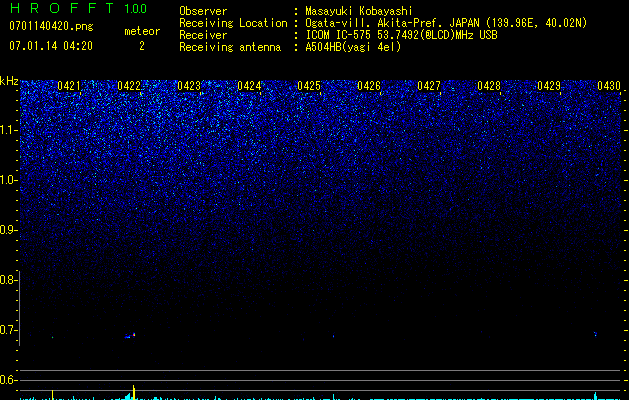Click the Receiver label

[x=203, y=35]
